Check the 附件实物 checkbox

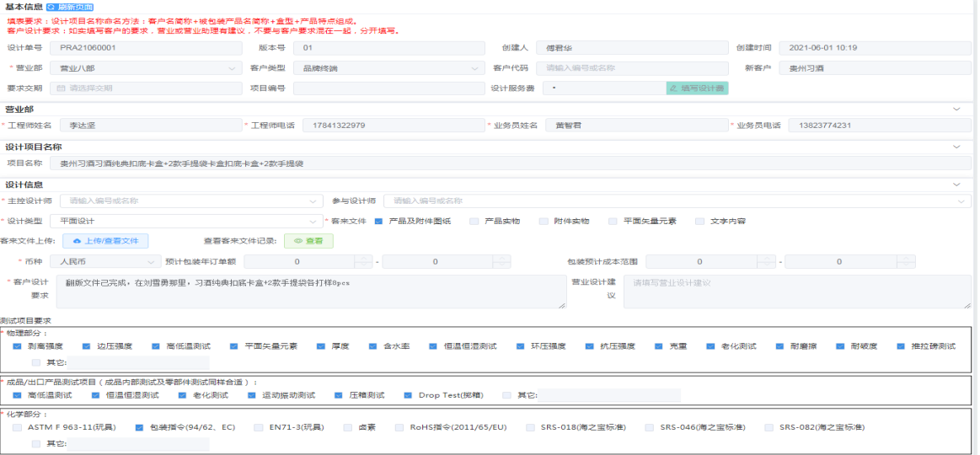click(544, 222)
